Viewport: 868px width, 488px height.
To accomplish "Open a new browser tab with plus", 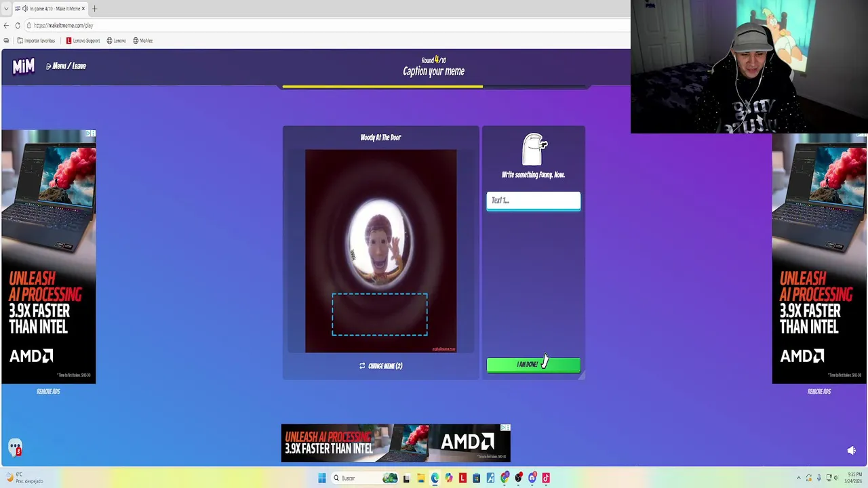I will [94, 9].
